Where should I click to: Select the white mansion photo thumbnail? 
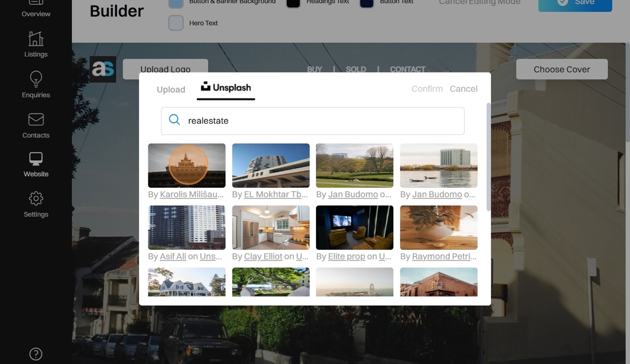click(187, 282)
